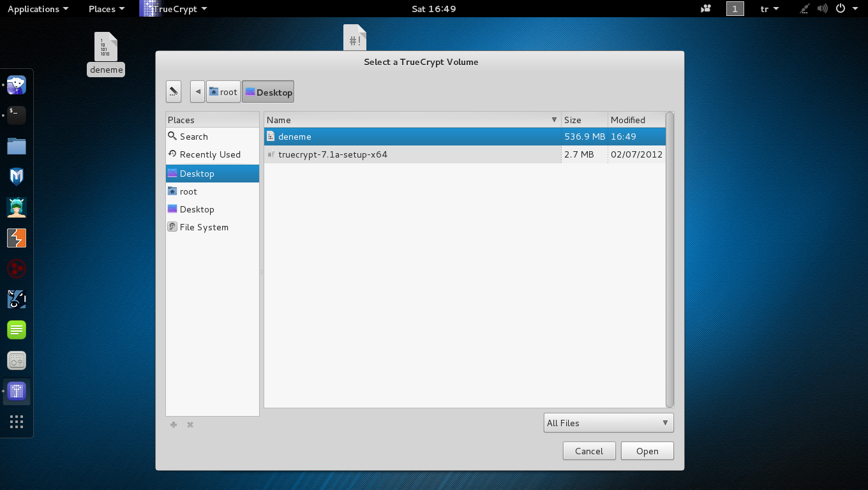Click the volume speaker icon in top bar
The height and width of the screenshot is (490, 868).
[x=822, y=9]
